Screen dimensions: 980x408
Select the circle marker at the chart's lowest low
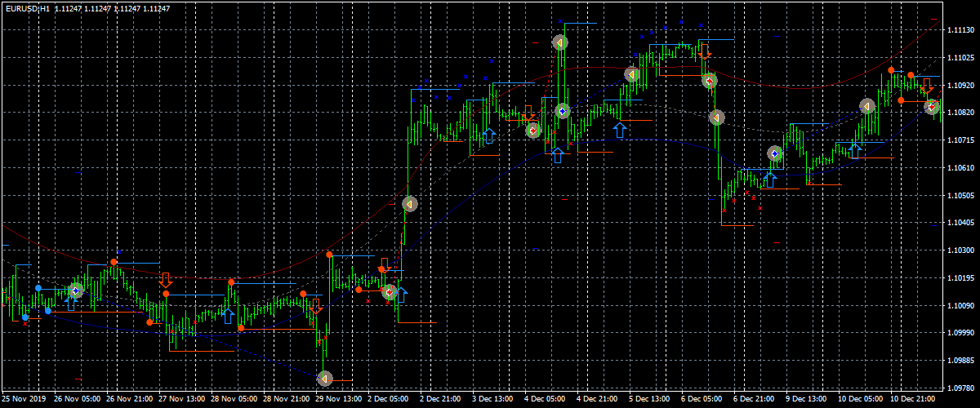pyautogui.click(x=324, y=379)
